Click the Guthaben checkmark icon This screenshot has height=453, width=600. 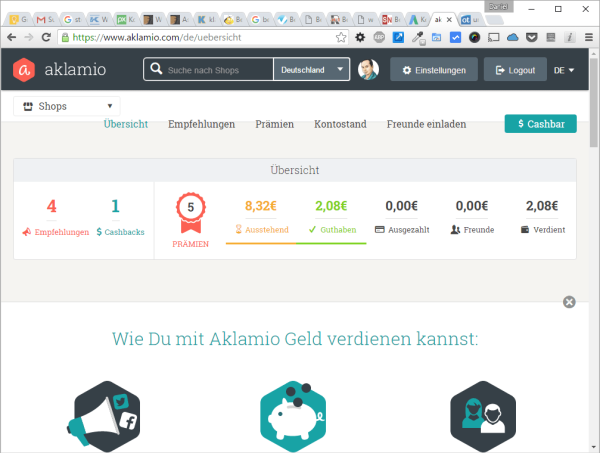pos(312,230)
